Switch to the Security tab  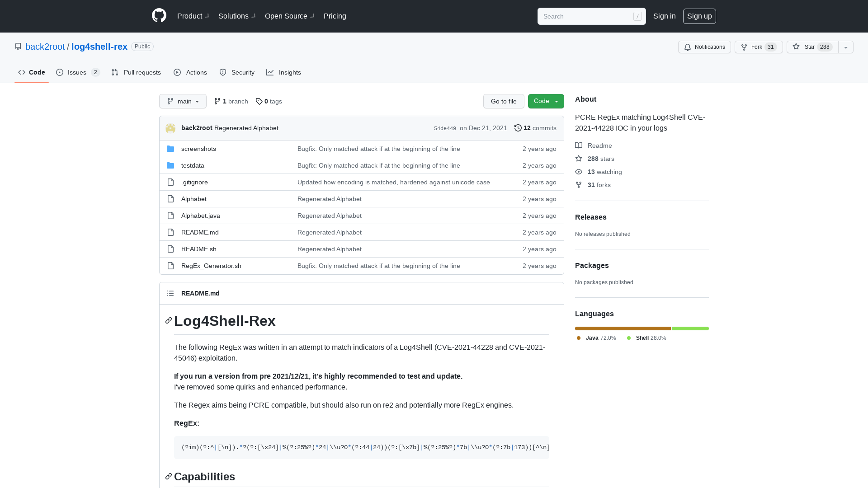[237, 72]
